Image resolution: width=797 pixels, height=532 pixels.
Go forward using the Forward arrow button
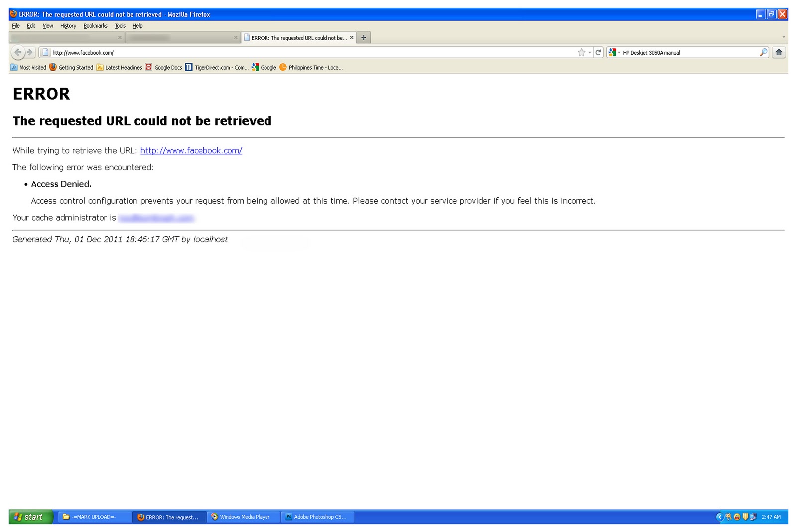tap(29, 52)
